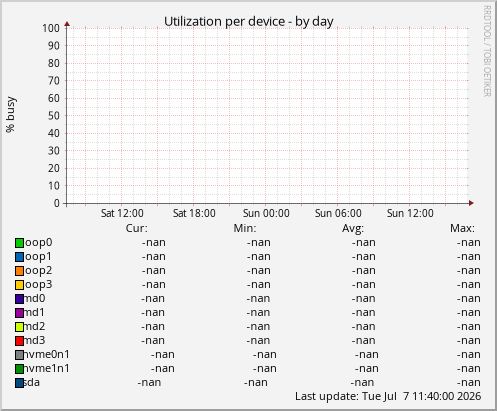
Task: Click the gray swatch beside nvme0n1
Action: tap(19, 355)
